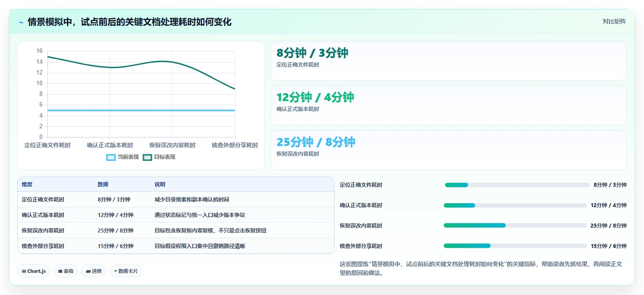Toggle the 当前表现 legend item
Screen dimensions: 644x295
123,157
